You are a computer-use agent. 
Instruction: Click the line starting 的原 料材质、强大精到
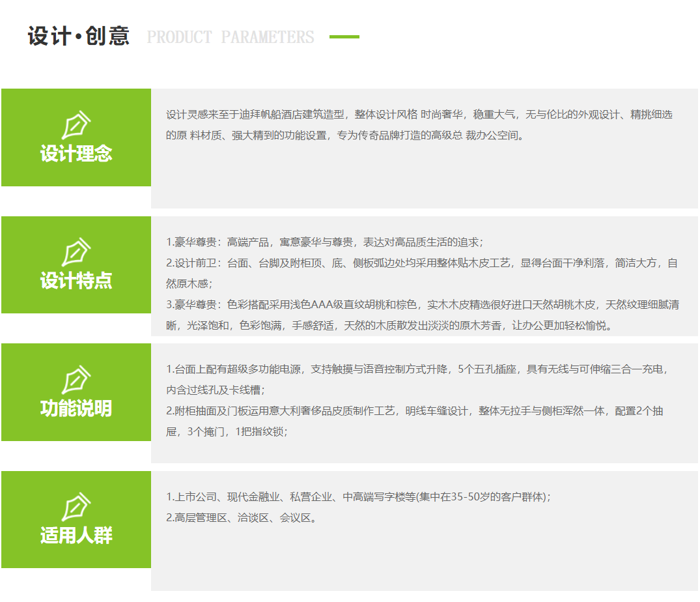346,136
